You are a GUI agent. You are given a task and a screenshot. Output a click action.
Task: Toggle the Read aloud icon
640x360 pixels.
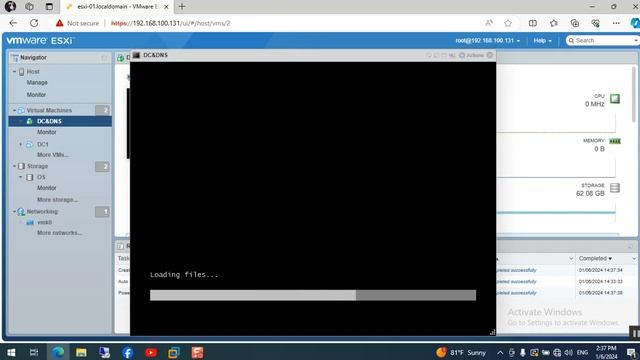click(x=489, y=23)
